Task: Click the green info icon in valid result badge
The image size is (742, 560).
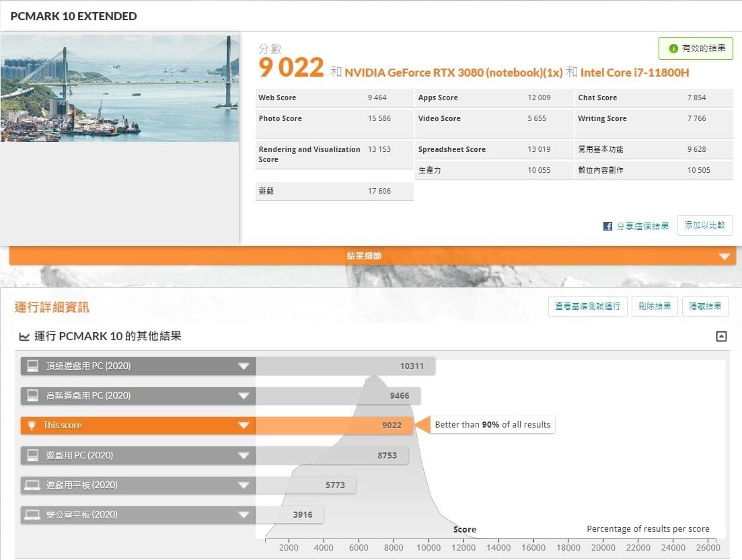Action: (x=673, y=48)
